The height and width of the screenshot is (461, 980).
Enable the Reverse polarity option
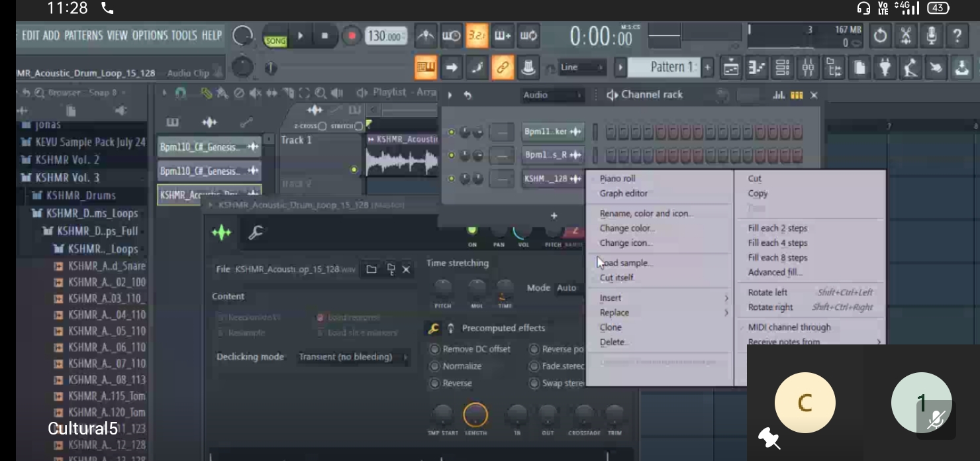click(x=557, y=349)
